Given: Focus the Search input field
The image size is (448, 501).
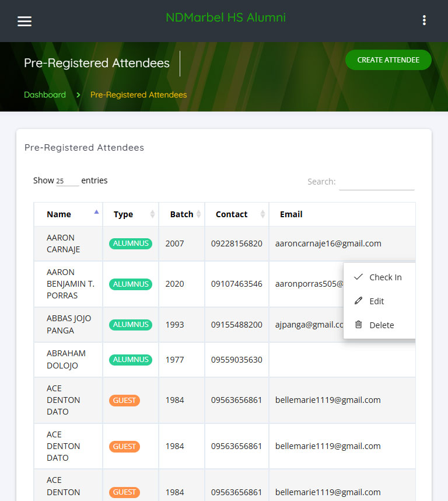Looking at the screenshot, I should (x=376, y=182).
